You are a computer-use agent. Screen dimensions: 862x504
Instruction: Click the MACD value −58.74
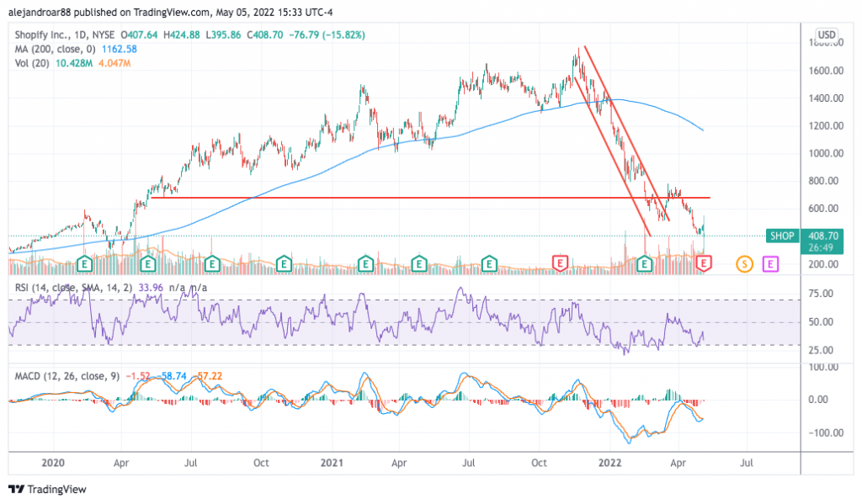171,376
